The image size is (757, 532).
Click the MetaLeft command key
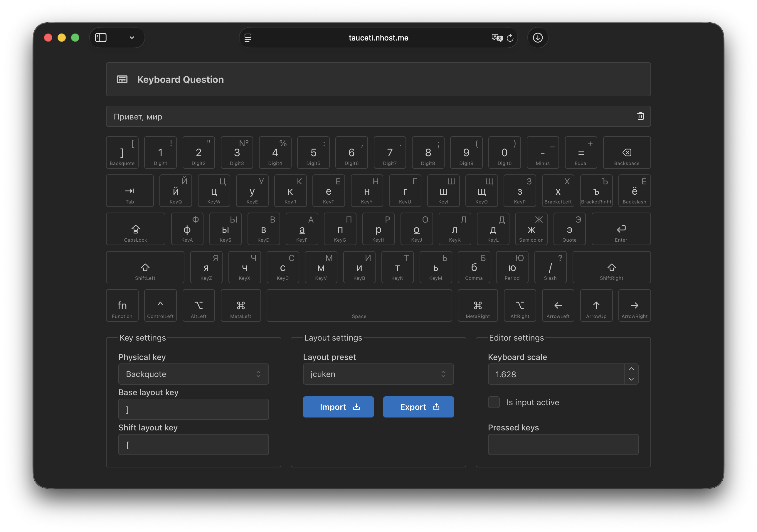(241, 305)
